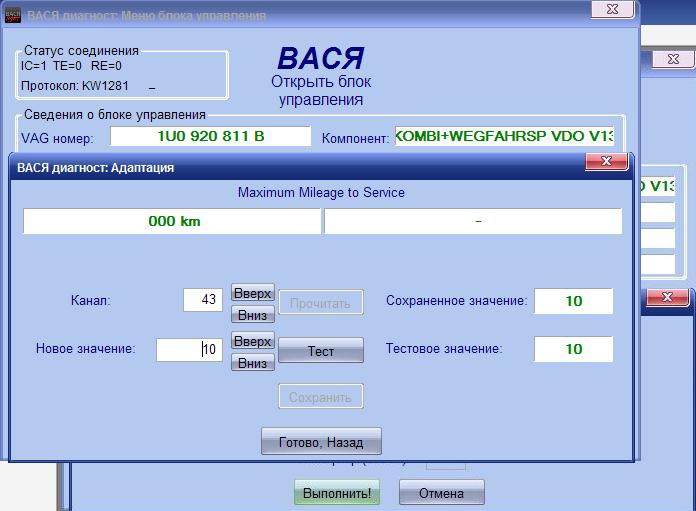Close the Адаптация dialog with the red X
The width and height of the screenshot is (696, 511).
coord(606,161)
